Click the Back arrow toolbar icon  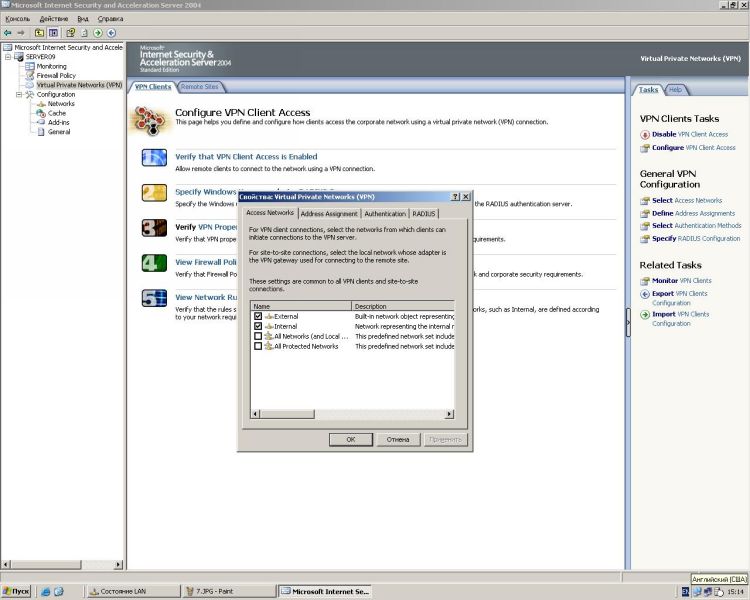[8, 33]
